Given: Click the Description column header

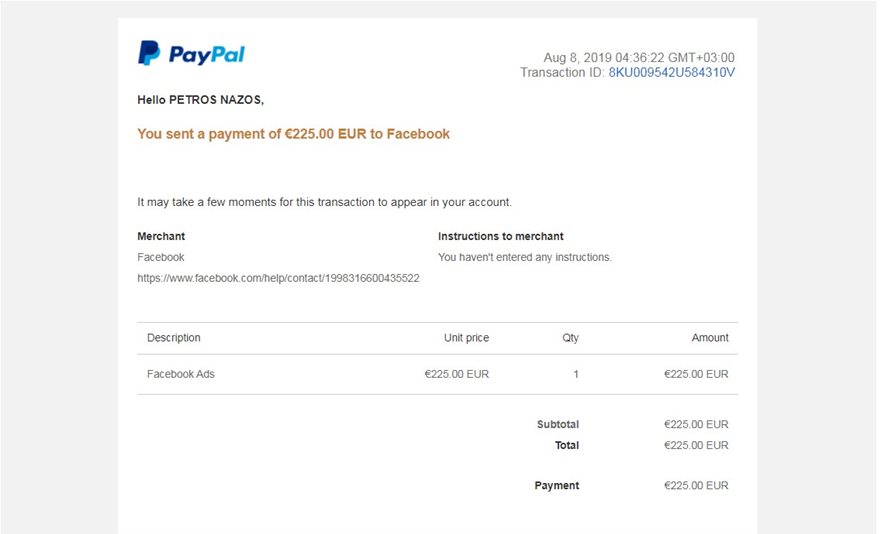Looking at the screenshot, I should coord(174,338).
